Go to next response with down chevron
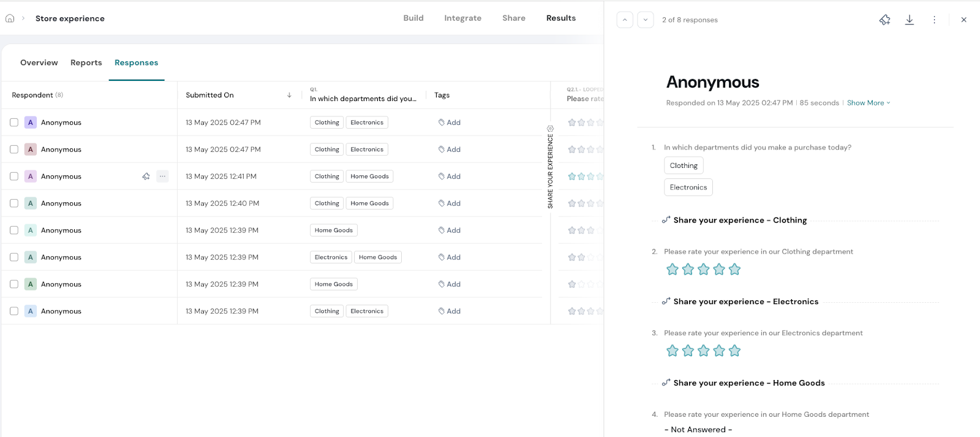The width and height of the screenshot is (980, 437). [x=646, y=20]
